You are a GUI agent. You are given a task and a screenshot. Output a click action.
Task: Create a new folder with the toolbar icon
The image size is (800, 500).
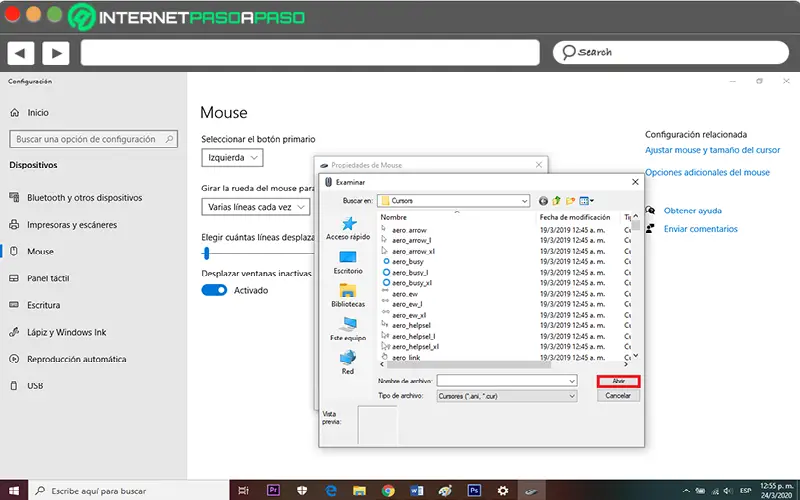pyautogui.click(x=570, y=201)
